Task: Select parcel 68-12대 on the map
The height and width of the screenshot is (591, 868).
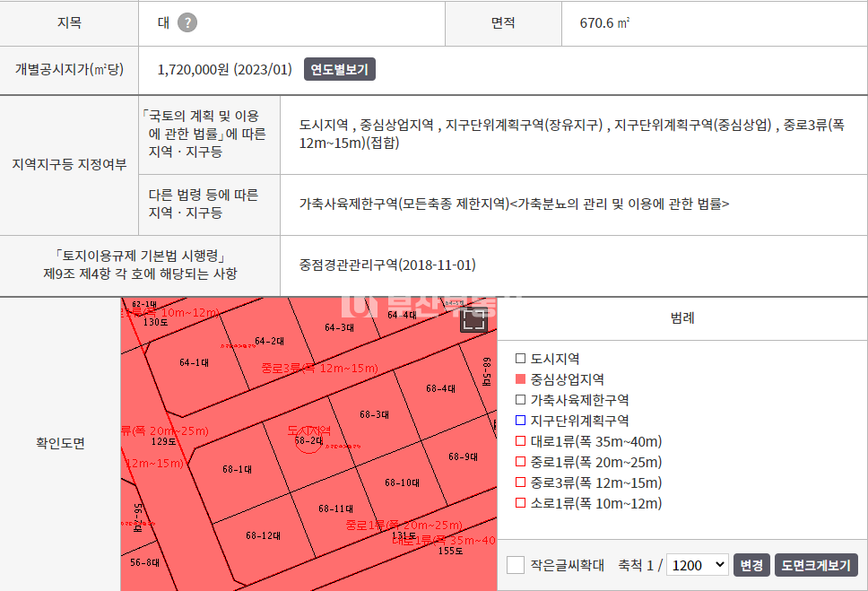Action: pos(263,535)
